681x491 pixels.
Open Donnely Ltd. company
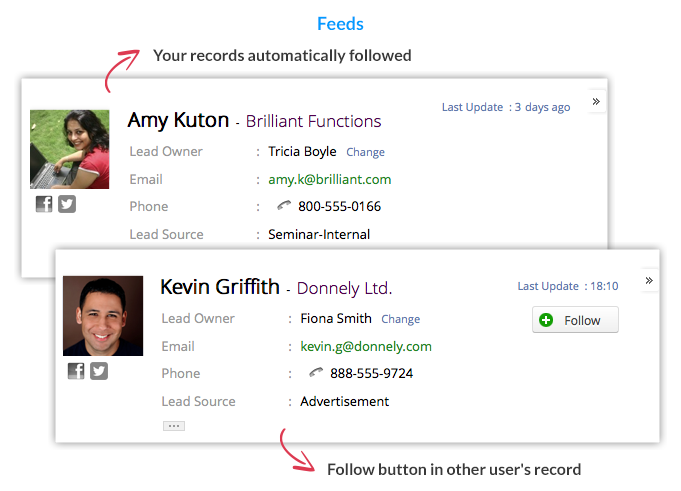point(344,288)
